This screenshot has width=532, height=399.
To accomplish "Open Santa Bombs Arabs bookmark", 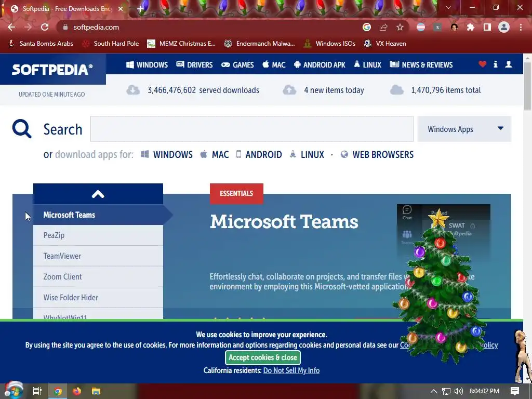I will tap(41, 44).
